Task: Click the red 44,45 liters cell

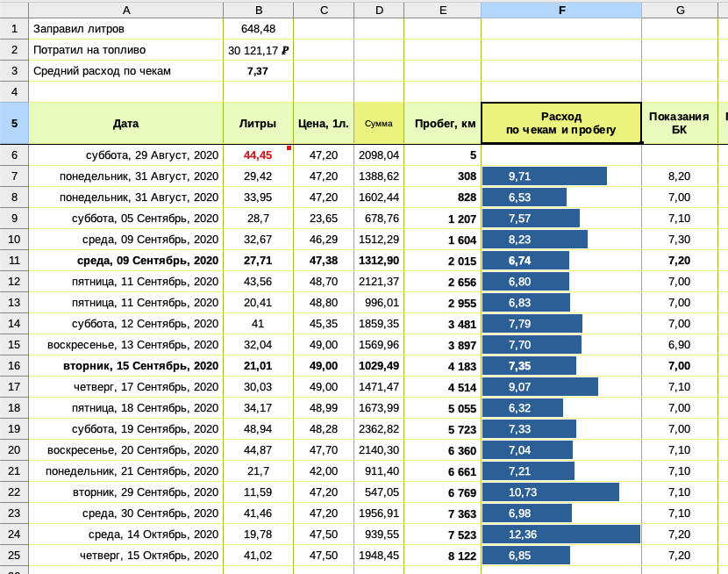Action: pos(258,155)
